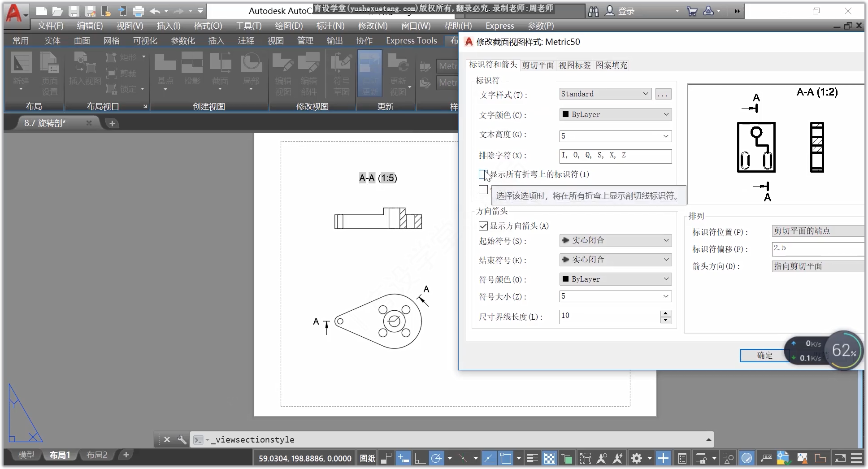This screenshot has width=868, height=469.
Task: Click 排除字符 input field
Action: click(x=616, y=156)
